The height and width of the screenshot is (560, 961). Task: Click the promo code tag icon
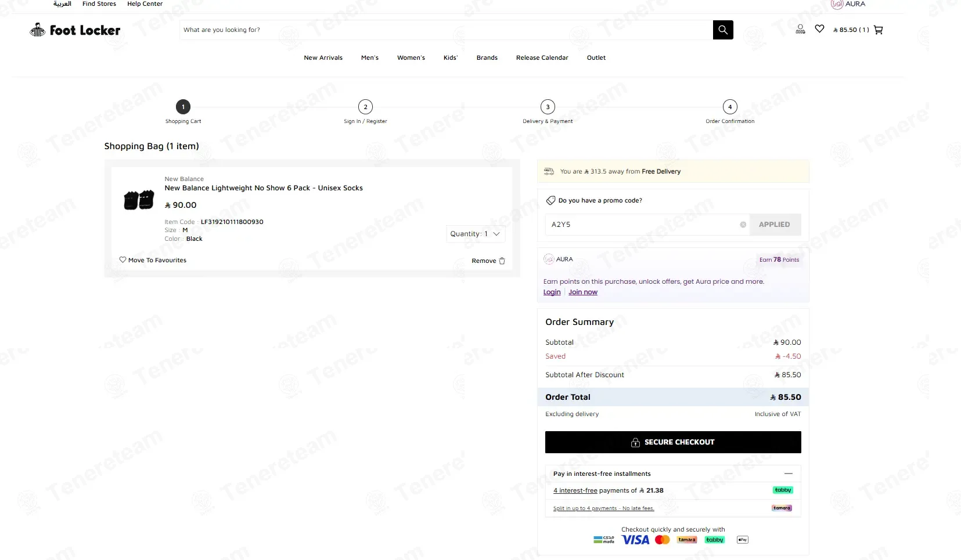(x=550, y=200)
